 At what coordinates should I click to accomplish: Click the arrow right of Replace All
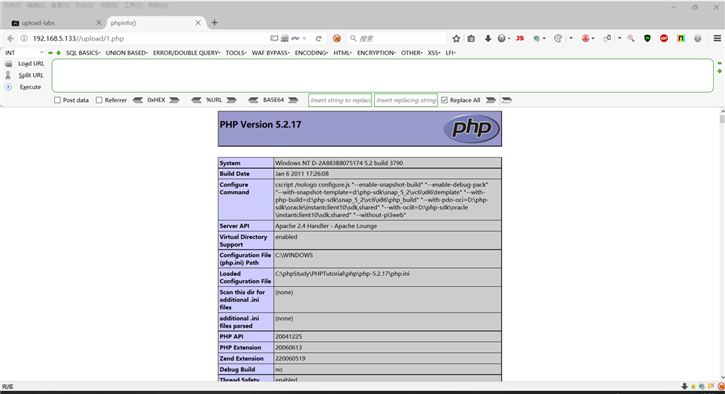click(x=491, y=100)
